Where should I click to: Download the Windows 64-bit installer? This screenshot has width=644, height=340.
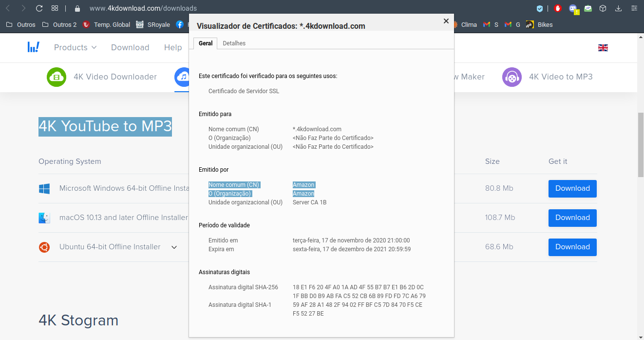[x=572, y=188]
